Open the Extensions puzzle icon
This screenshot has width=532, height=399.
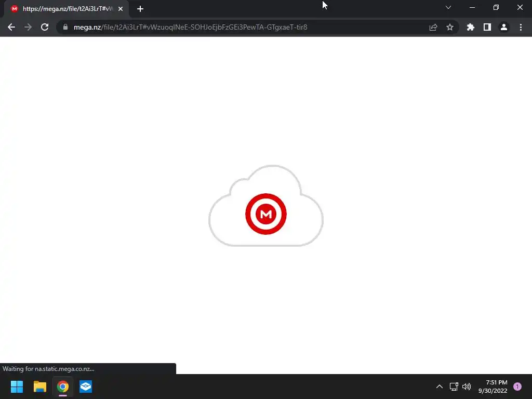click(x=471, y=27)
